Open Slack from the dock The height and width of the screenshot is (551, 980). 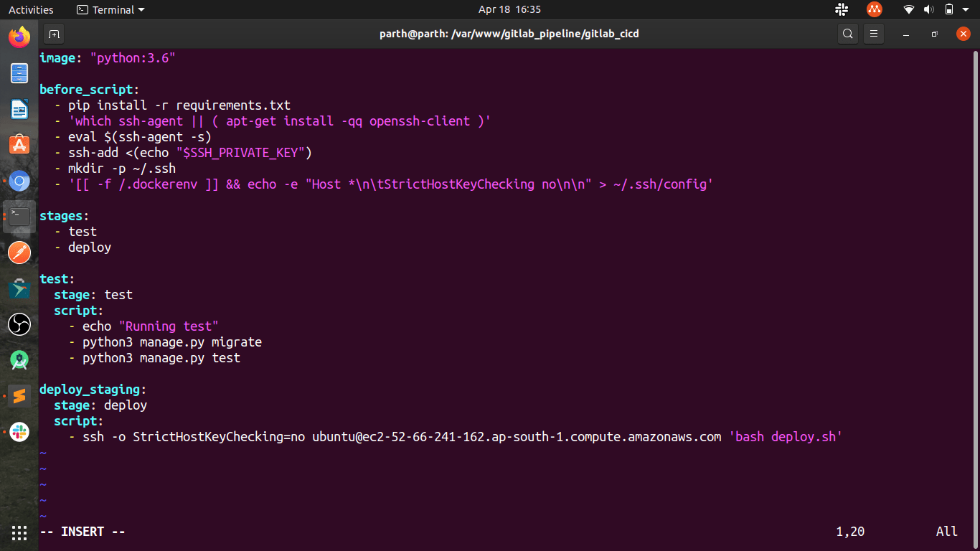pos(19,431)
